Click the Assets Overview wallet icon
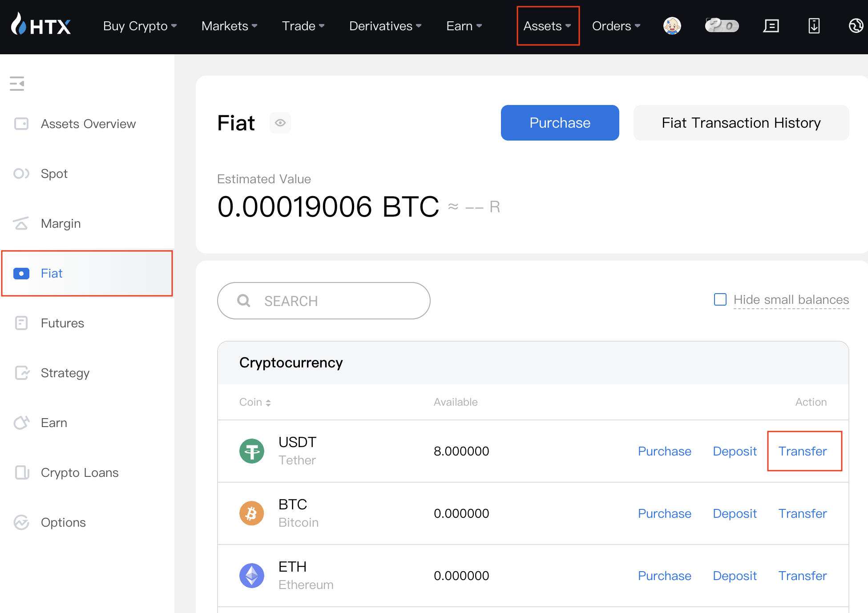The width and height of the screenshot is (868, 613). click(21, 124)
